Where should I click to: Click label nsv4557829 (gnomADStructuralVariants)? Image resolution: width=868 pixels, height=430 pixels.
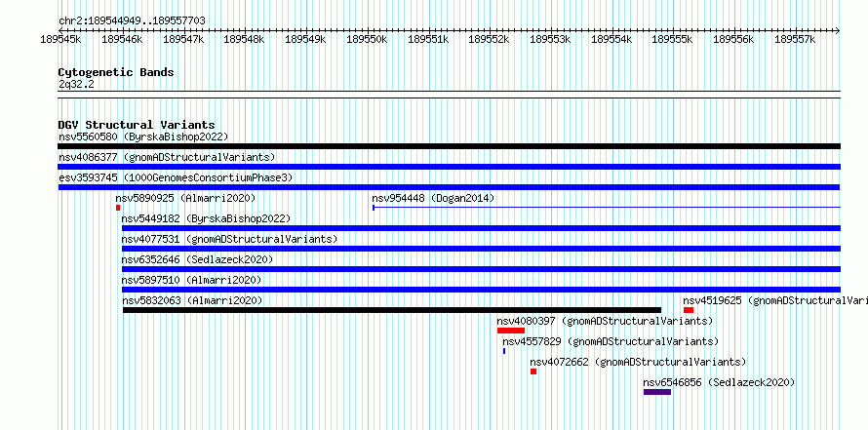pyautogui.click(x=611, y=341)
